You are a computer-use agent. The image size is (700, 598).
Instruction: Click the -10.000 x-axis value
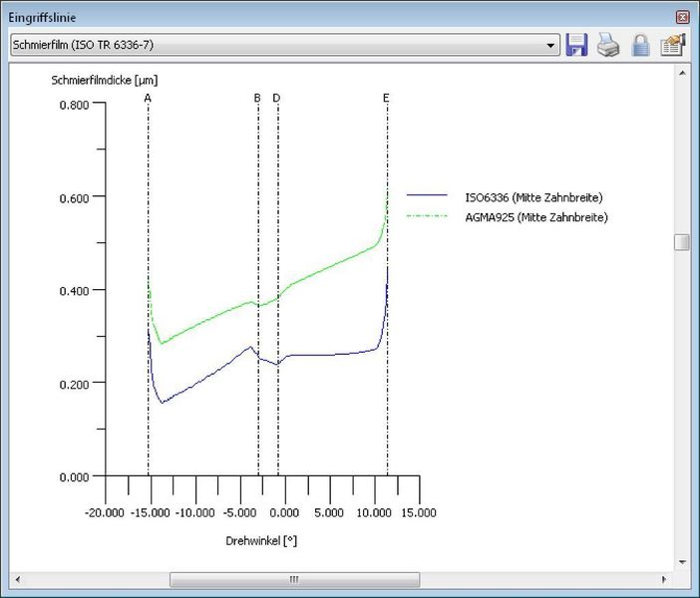tap(195, 512)
